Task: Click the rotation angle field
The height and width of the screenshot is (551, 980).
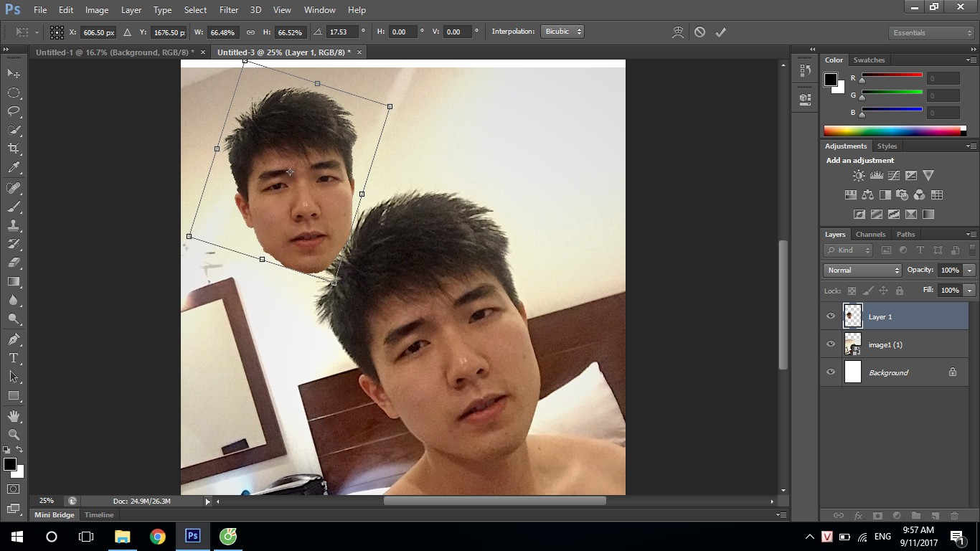Action: (x=342, y=32)
